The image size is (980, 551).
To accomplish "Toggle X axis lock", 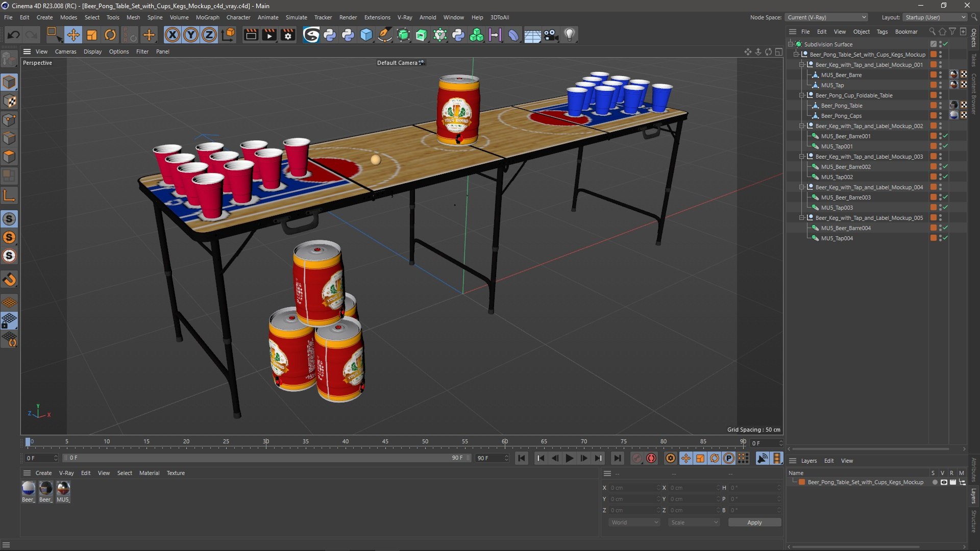I will click(x=173, y=35).
